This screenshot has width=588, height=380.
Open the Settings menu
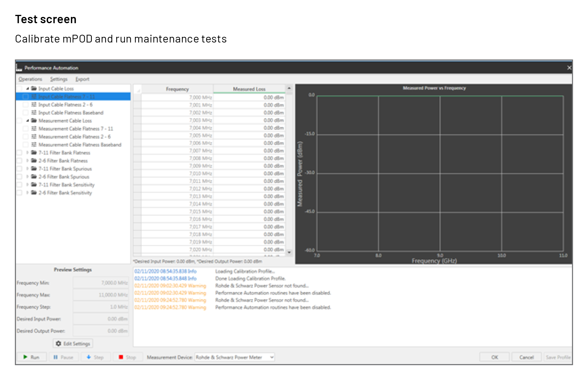tap(59, 79)
